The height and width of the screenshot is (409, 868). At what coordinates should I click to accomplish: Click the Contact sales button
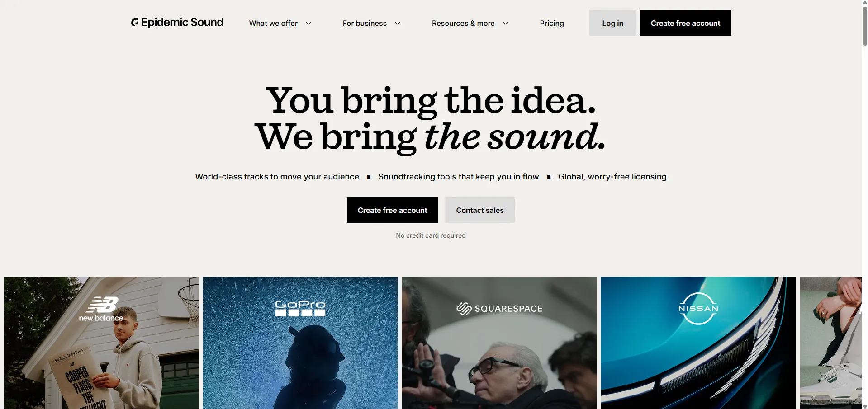pos(480,210)
